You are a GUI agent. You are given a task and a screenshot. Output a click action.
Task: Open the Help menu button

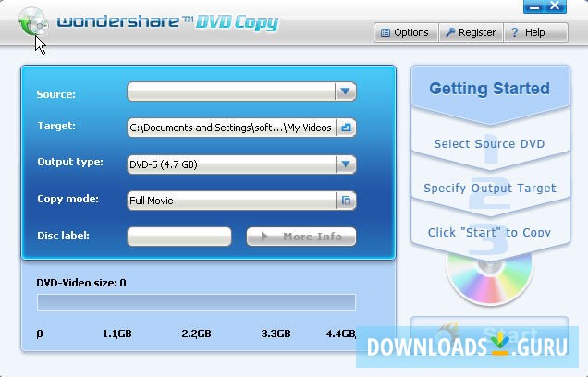pyautogui.click(x=536, y=32)
